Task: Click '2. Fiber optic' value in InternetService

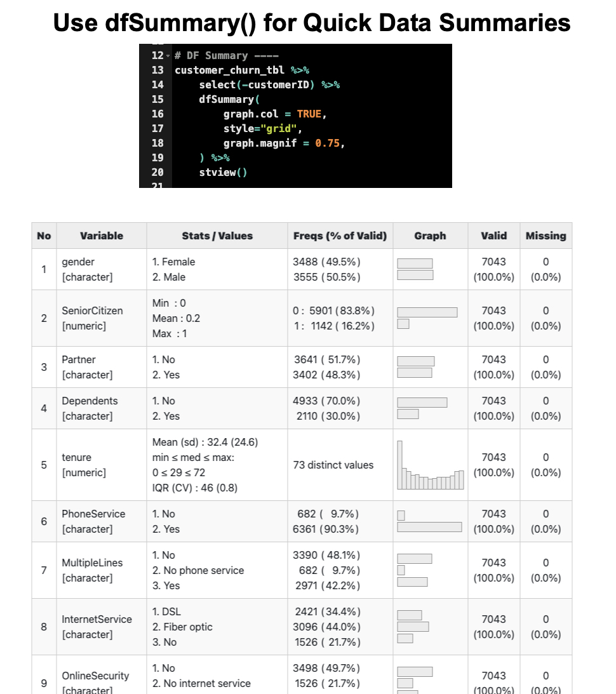Action: (x=182, y=627)
